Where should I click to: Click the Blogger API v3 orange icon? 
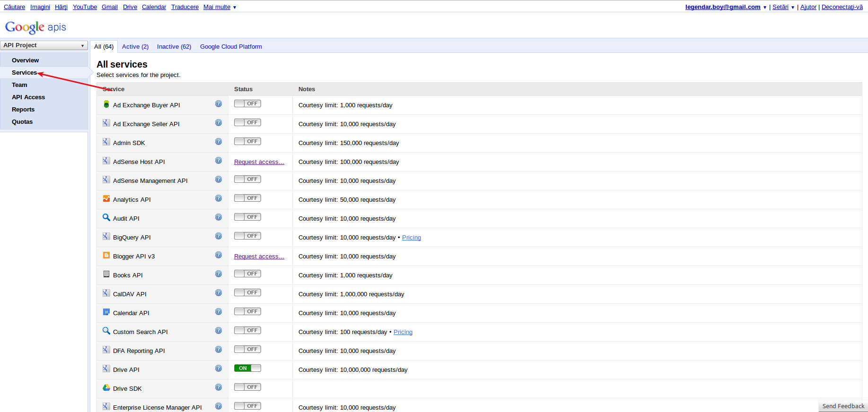(x=106, y=255)
